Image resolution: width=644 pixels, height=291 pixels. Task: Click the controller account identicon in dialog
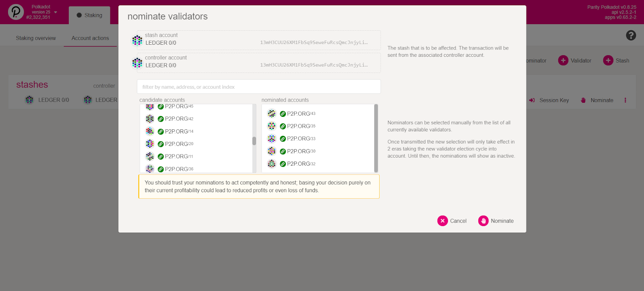[137, 63]
